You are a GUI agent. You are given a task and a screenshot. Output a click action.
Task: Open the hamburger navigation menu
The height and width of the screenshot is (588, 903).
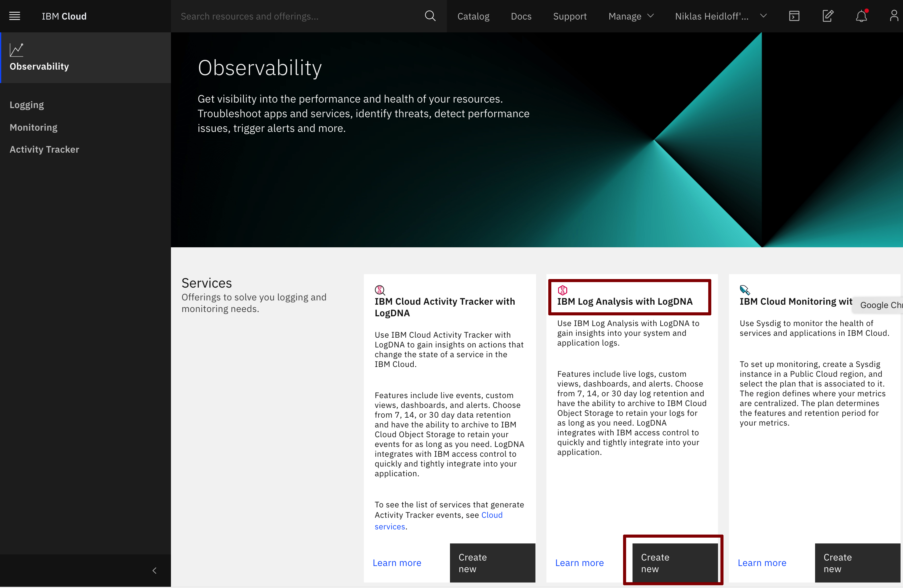pyautogui.click(x=14, y=16)
